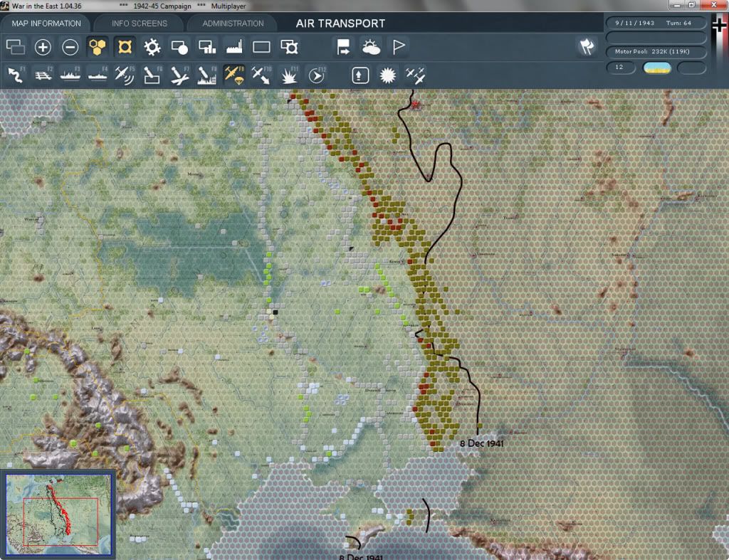The height and width of the screenshot is (560, 729).
Task: Click the pennant flag outline icon
Action: point(399,47)
